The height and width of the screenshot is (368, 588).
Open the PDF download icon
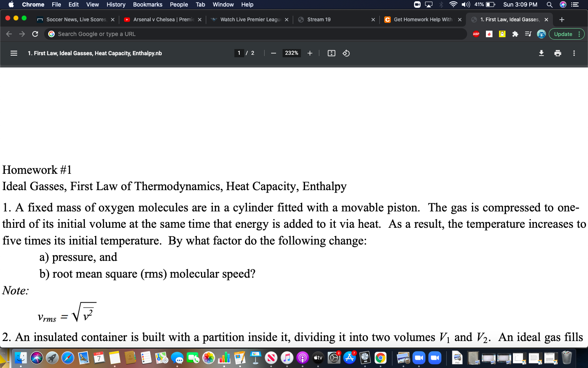point(541,53)
